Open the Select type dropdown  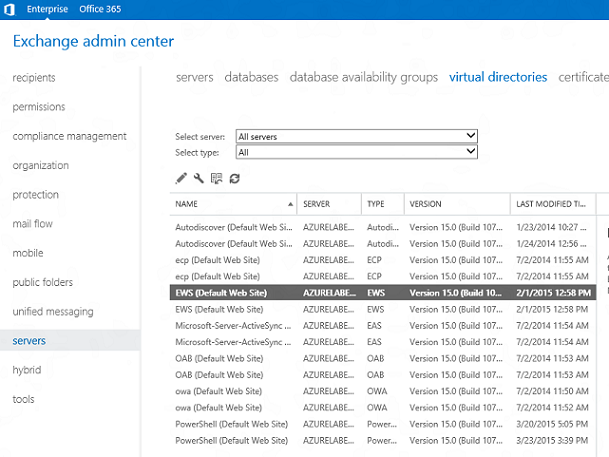pos(357,152)
